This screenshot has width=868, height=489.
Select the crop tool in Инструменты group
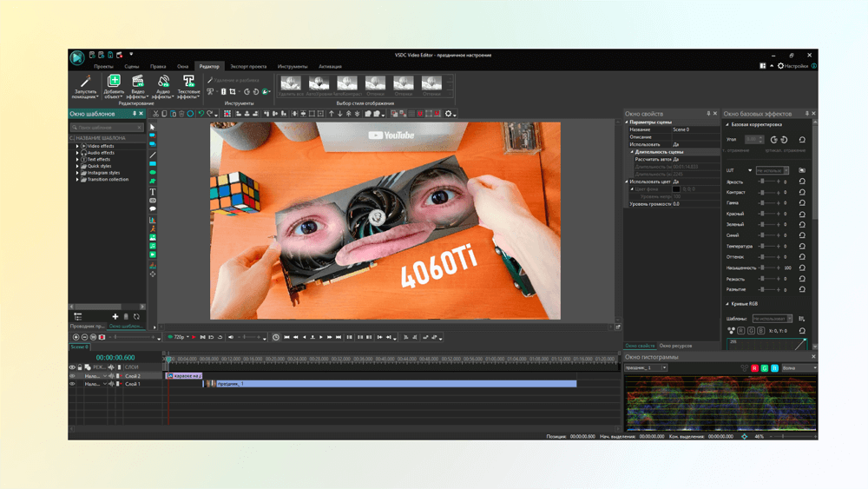coord(233,92)
